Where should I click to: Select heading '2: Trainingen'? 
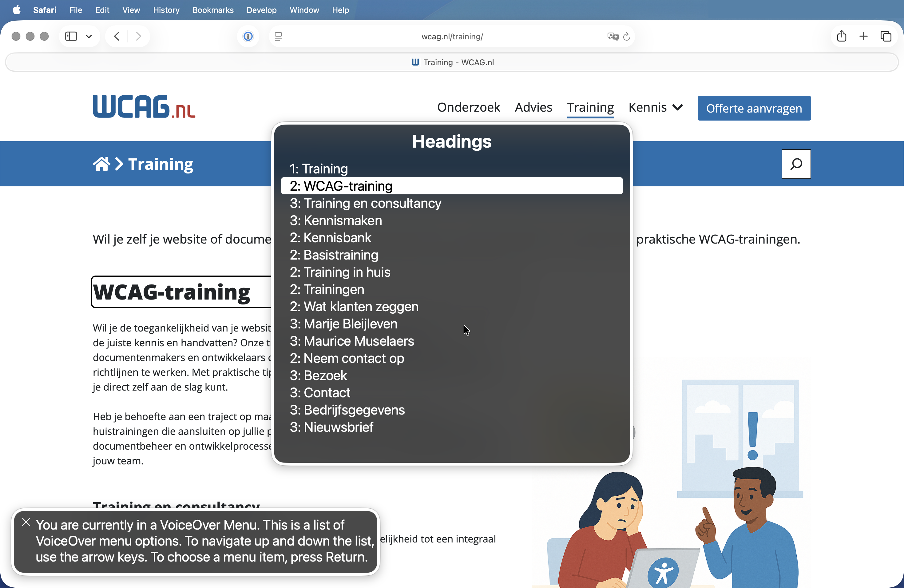(x=452, y=289)
